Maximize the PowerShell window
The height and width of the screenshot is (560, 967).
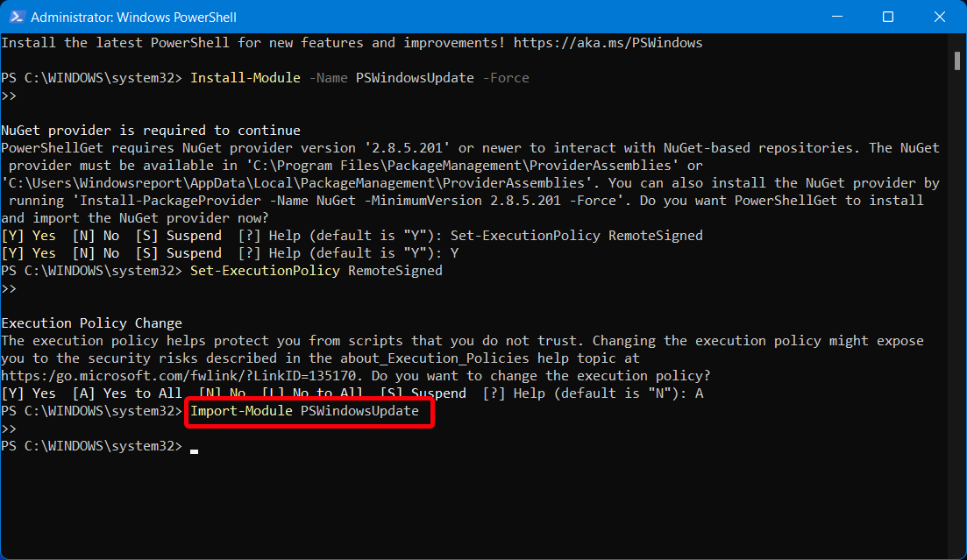pos(888,17)
